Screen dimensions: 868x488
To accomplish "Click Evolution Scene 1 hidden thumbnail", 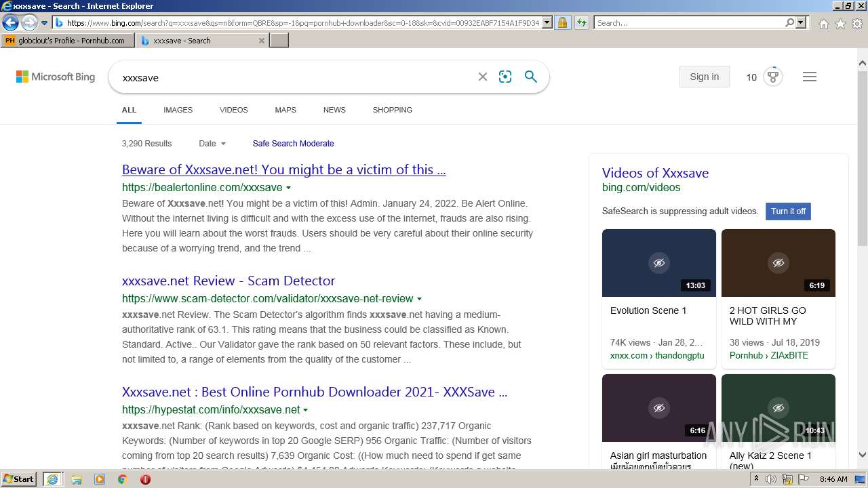I will tap(659, 263).
